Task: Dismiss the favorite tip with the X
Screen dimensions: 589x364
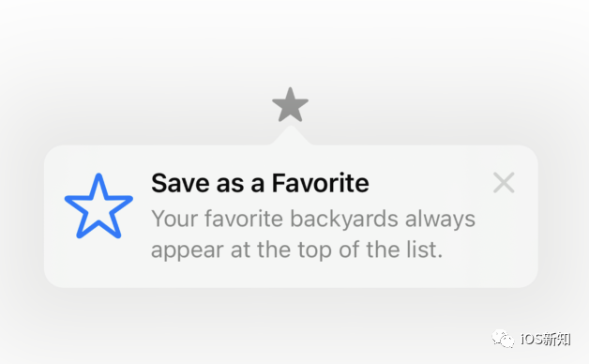Action: 504,183
